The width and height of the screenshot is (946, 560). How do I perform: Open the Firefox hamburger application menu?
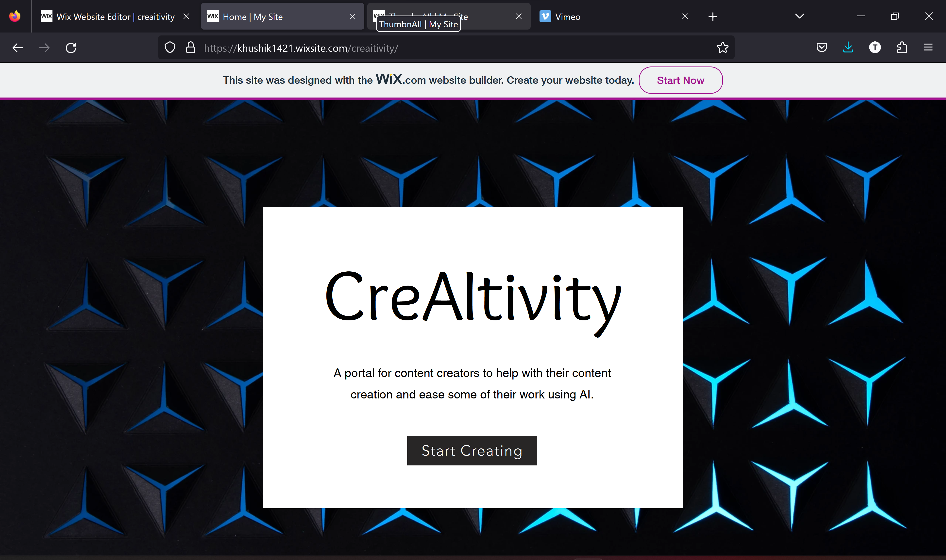pos(928,48)
